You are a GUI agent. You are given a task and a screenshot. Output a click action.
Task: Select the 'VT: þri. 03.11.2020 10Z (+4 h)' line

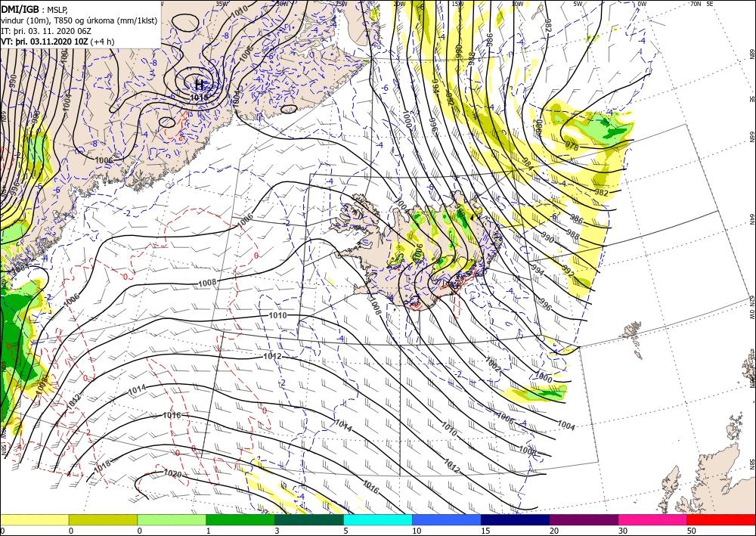[x=58, y=42]
